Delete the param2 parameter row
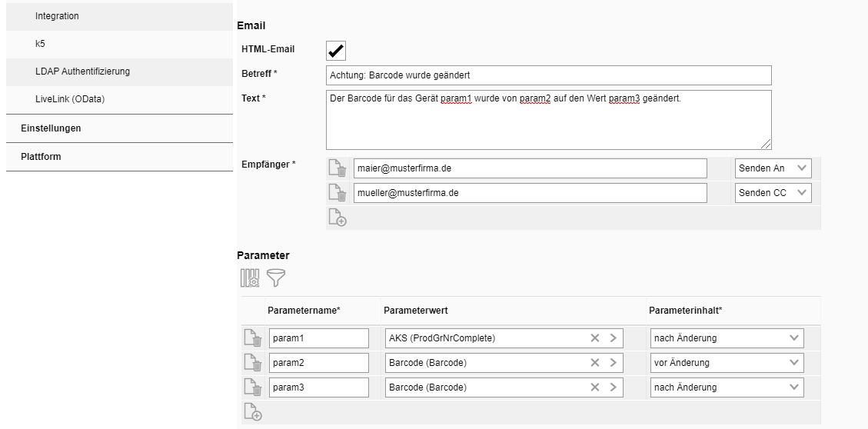The image size is (868, 429). click(253, 363)
